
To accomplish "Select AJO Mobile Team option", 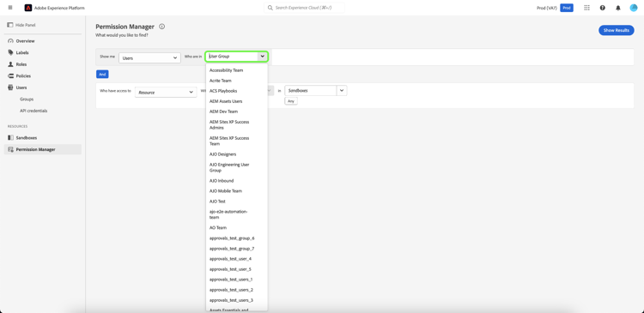I will pyautogui.click(x=237, y=190).
